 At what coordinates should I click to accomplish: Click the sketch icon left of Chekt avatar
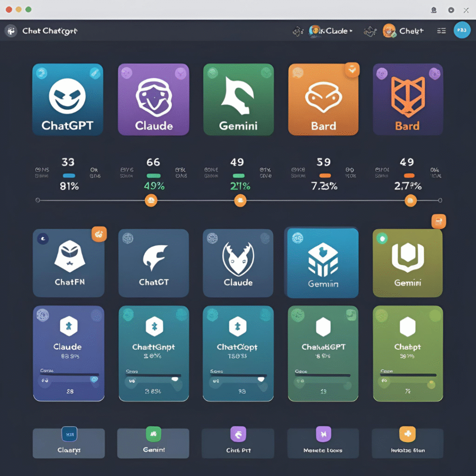(370, 31)
